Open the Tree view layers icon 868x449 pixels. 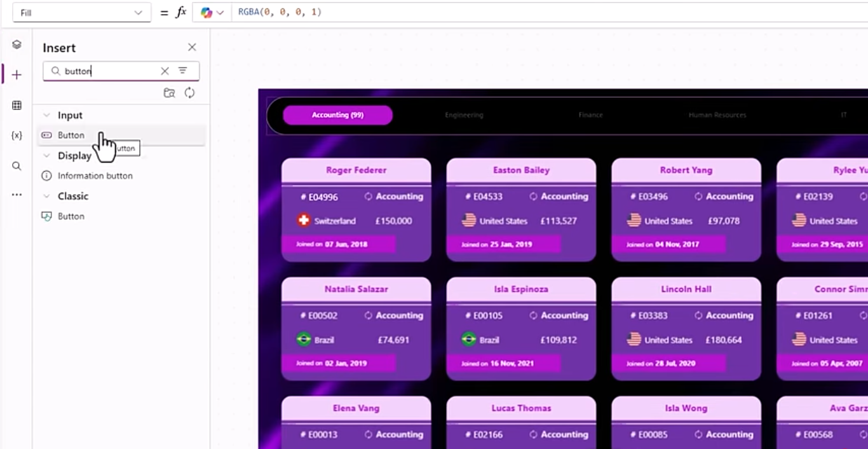click(x=17, y=45)
